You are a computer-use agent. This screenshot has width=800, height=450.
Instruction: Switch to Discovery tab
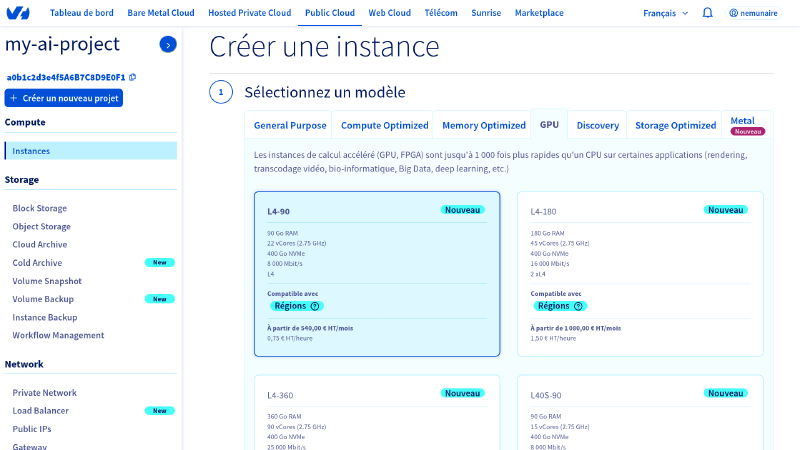(597, 126)
